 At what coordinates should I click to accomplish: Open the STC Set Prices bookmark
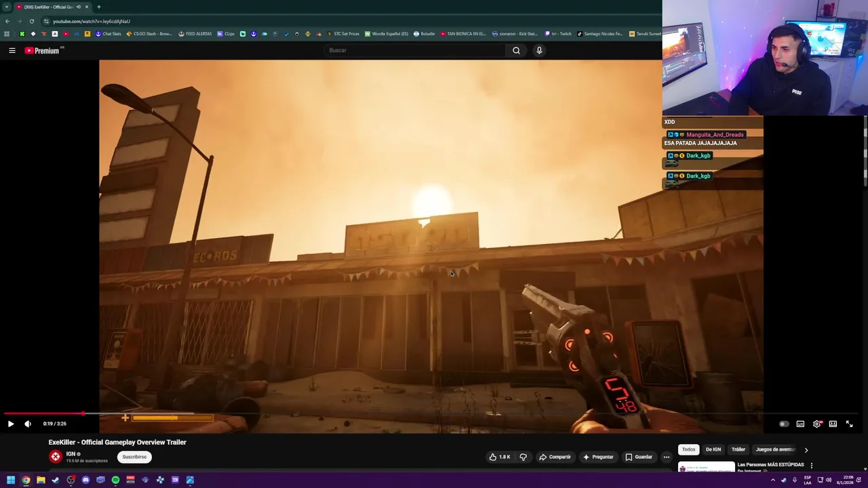(343, 34)
